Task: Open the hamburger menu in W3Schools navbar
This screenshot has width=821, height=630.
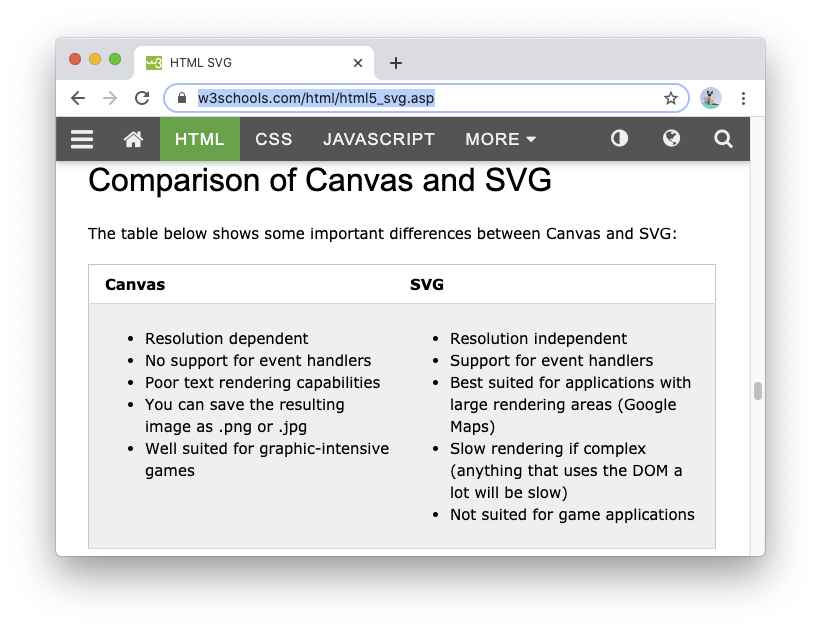Action: tap(82, 139)
